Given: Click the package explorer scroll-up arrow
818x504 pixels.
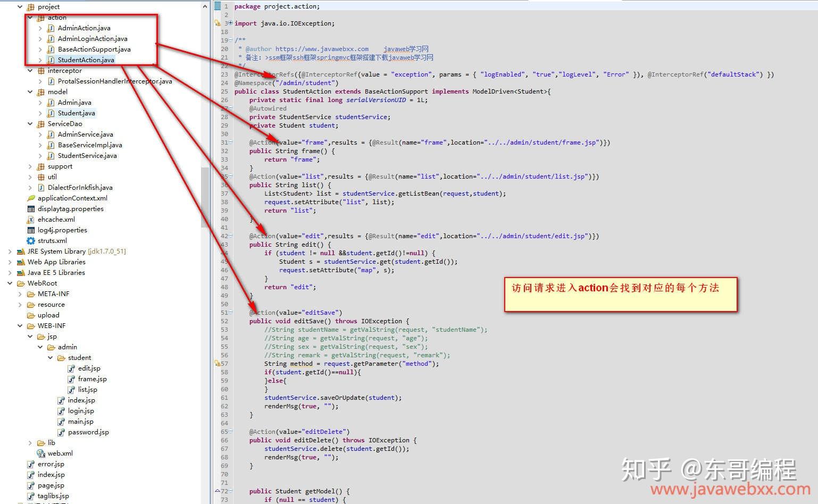Looking at the screenshot, I should pos(205,6).
